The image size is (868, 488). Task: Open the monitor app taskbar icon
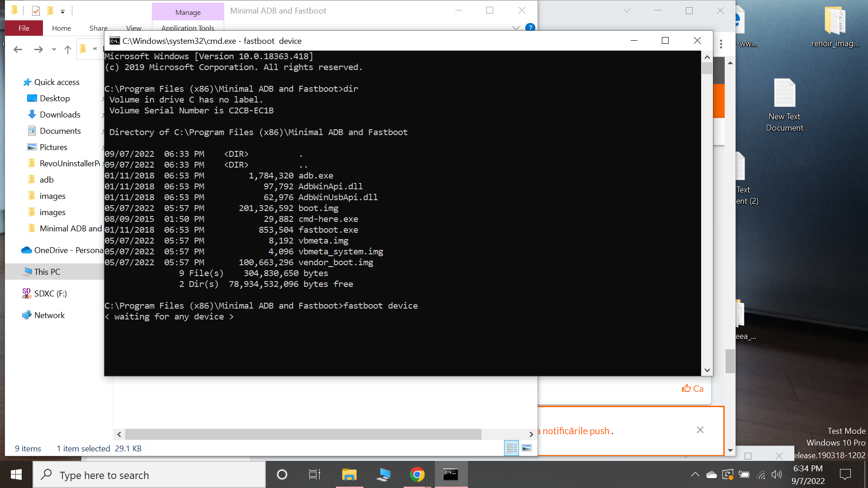coord(383,474)
